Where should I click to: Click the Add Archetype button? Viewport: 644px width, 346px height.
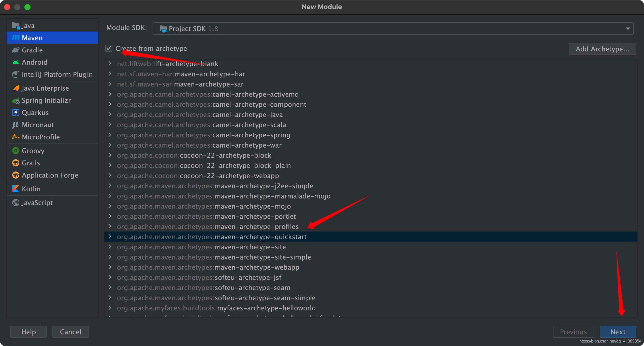(602, 48)
